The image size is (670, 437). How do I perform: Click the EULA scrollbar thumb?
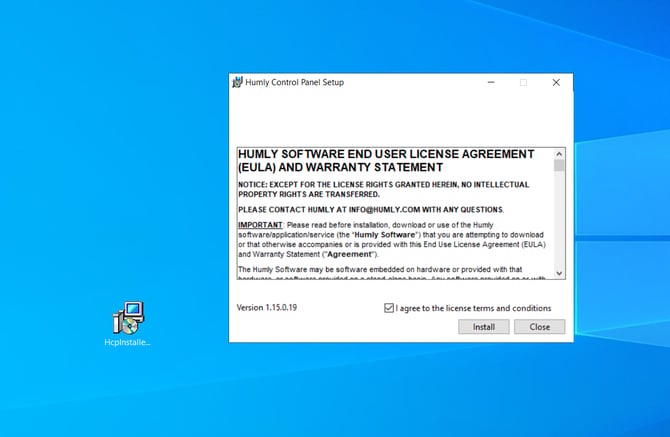click(x=559, y=165)
